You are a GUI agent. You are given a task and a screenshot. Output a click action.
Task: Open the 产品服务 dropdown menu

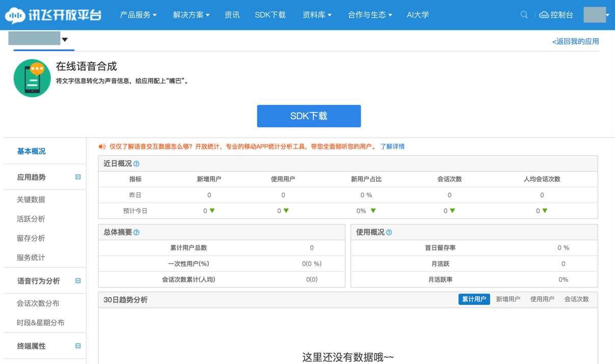coord(138,15)
